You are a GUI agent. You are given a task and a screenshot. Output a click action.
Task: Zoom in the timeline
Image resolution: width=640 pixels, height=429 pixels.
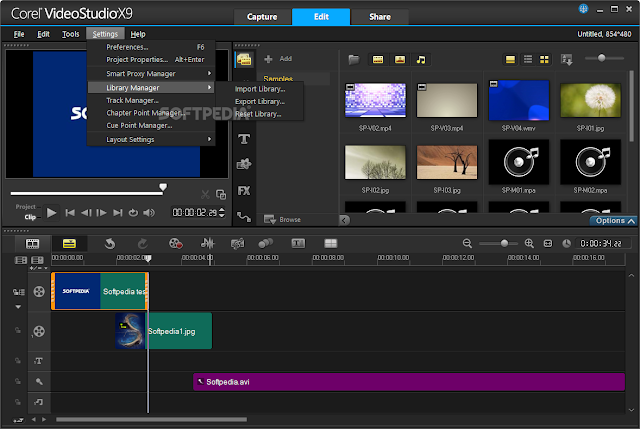pyautogui.click(x=529, y=244)
